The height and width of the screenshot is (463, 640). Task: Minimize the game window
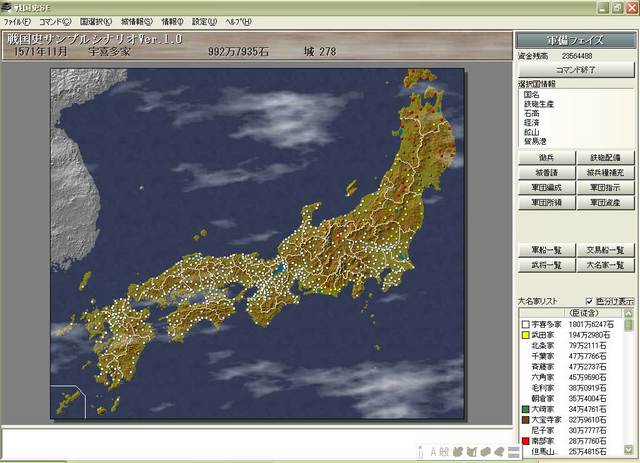(x=603, y=7)
